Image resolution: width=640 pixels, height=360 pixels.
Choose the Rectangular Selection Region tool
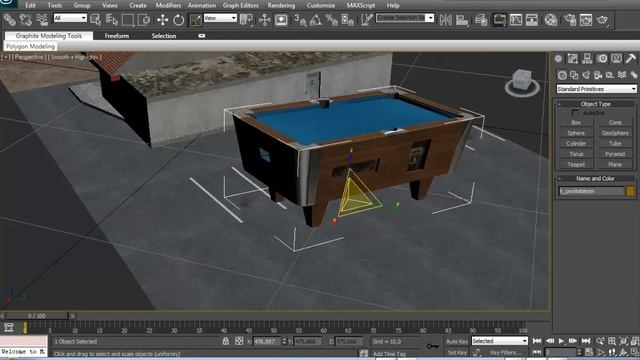click(x=128, y=20)
